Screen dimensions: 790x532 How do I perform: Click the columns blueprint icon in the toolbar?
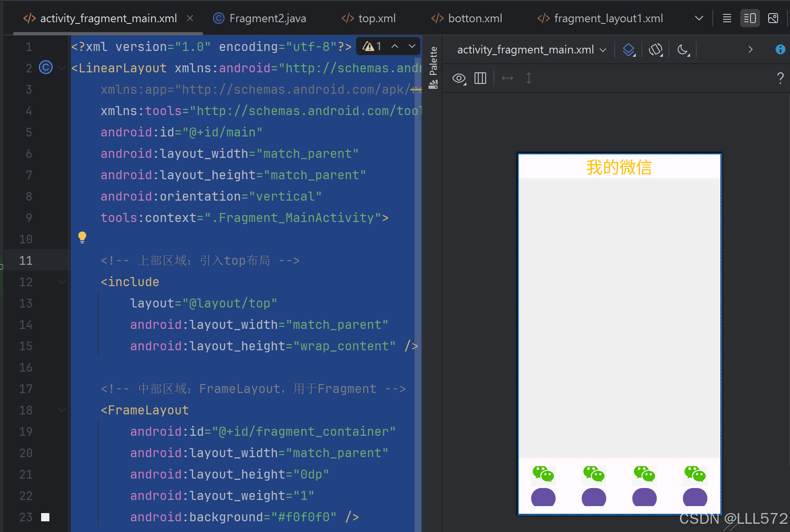(480, 78)
